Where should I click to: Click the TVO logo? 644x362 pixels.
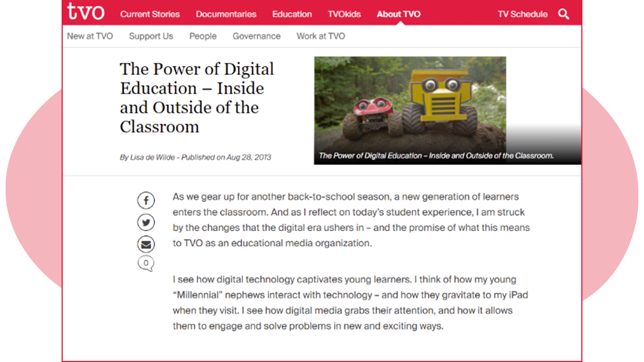tap(85, 11)
